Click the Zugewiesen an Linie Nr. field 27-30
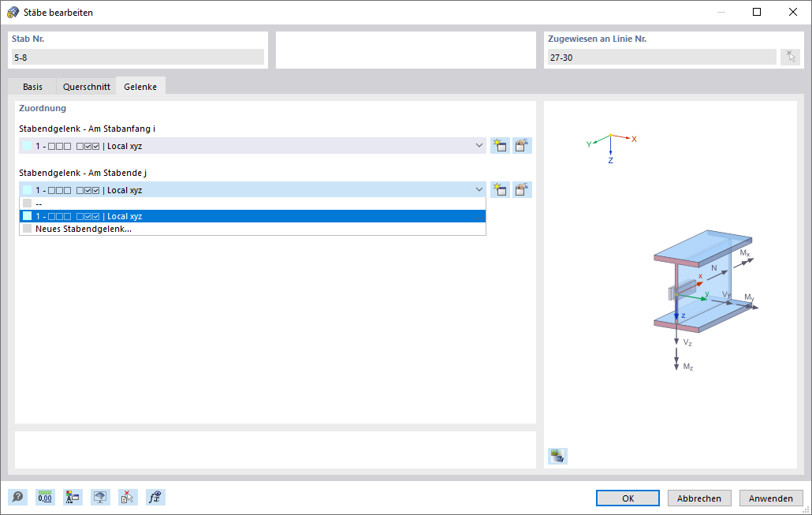Screen dimensions: 812x515 (662, 57)
